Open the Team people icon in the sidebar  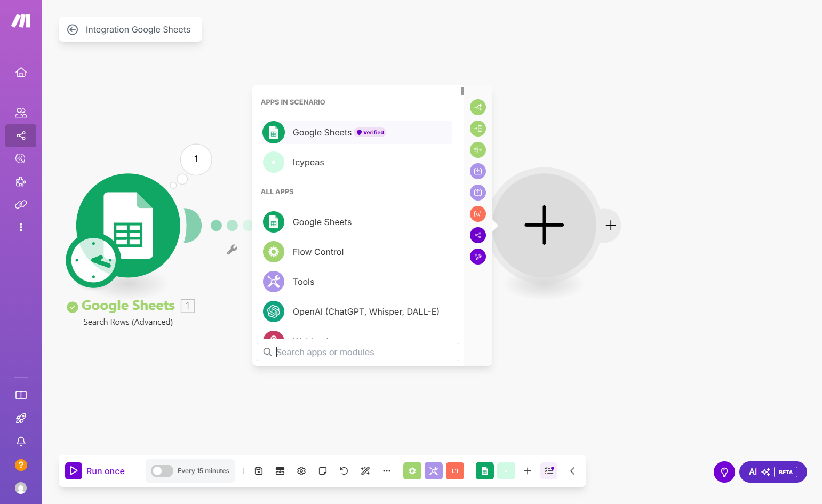tap(21, 113)
